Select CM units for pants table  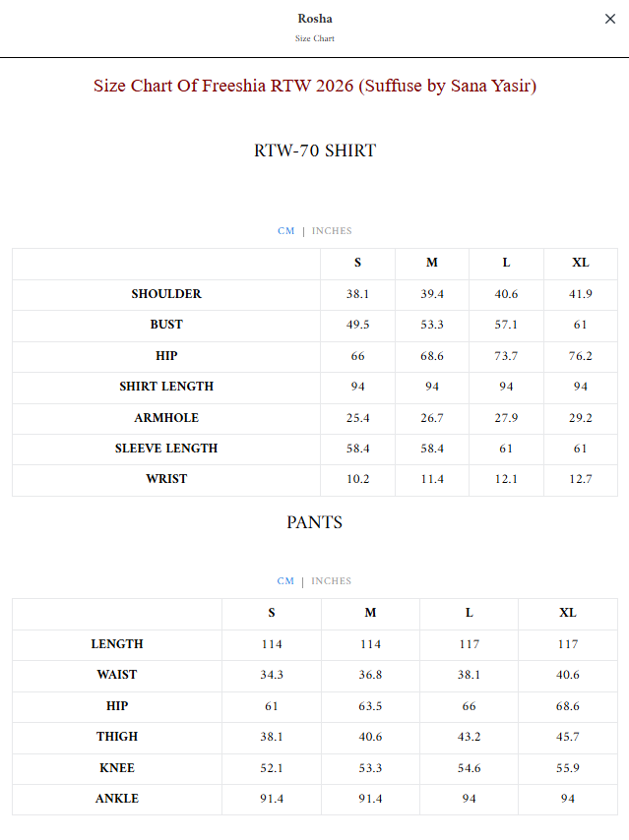(x=285, y=581)
